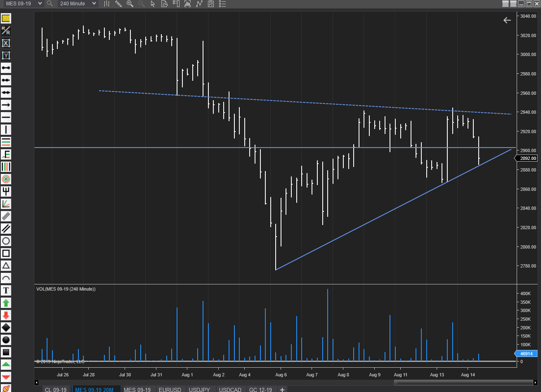The image size is (541, 392).
Task: Select the Rectangle drawing tool
Action: pos(6,253)
